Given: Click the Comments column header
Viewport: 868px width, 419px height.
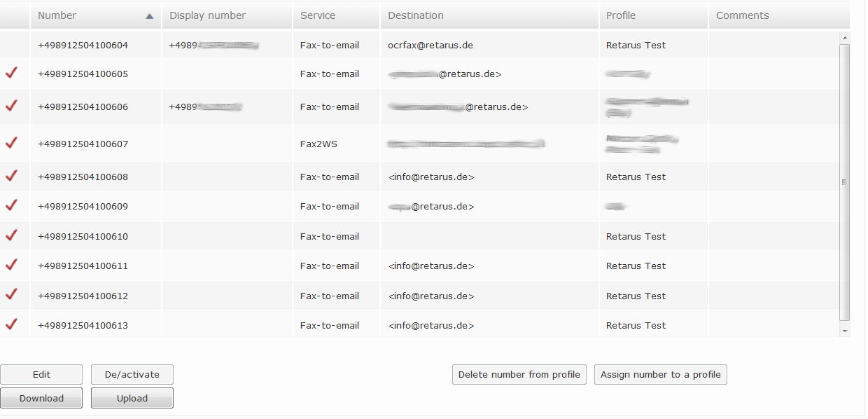Looking at the screenshot, I should 741,15.
